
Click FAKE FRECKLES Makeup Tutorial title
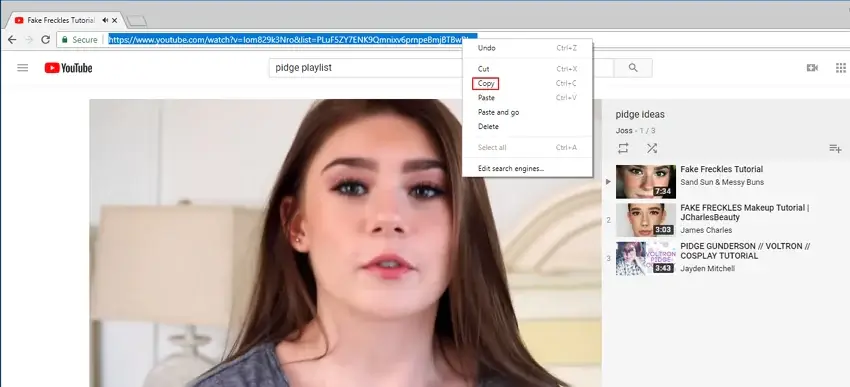tap(745, 212)
